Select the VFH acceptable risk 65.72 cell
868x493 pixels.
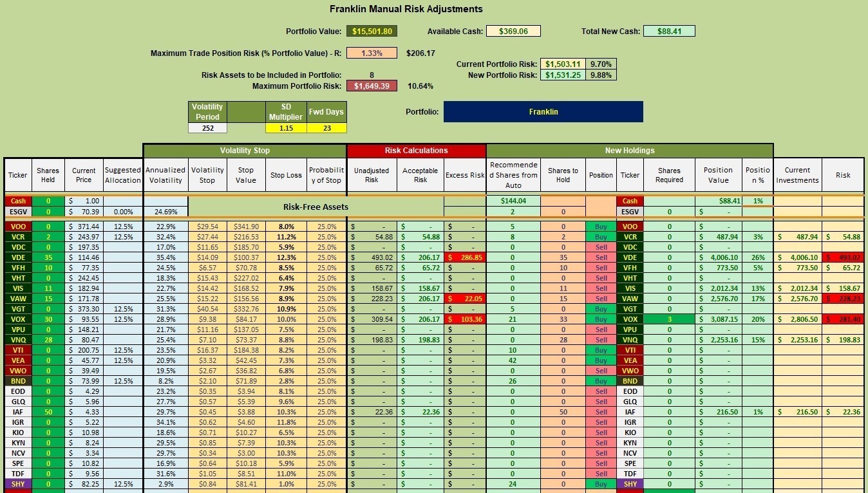click(420, 268)
